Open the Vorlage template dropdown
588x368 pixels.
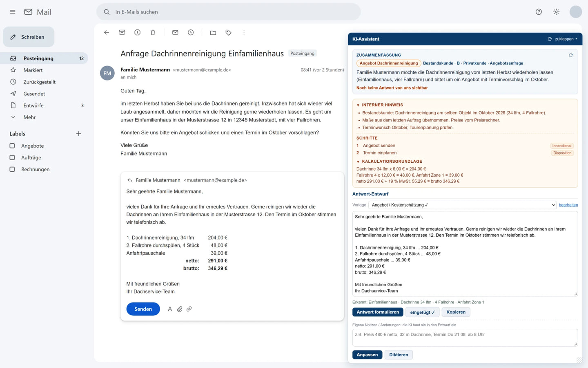point(463,205)
